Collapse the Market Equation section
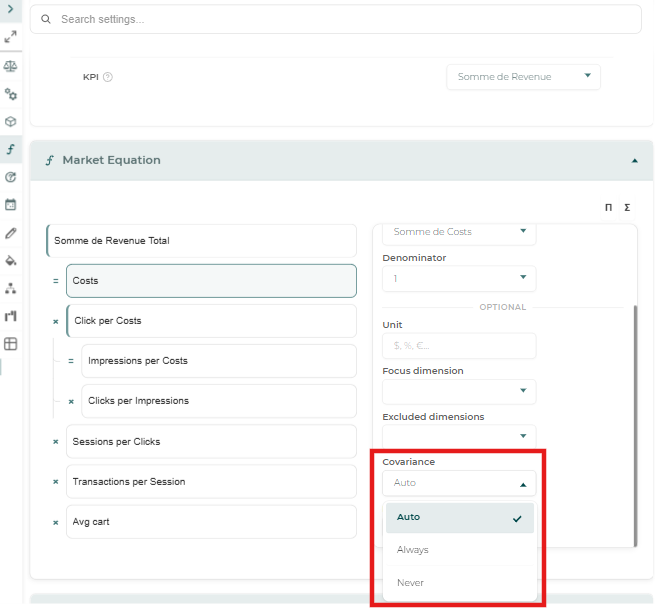This screenshot has height=608, width=655. [x=635, y=160]
